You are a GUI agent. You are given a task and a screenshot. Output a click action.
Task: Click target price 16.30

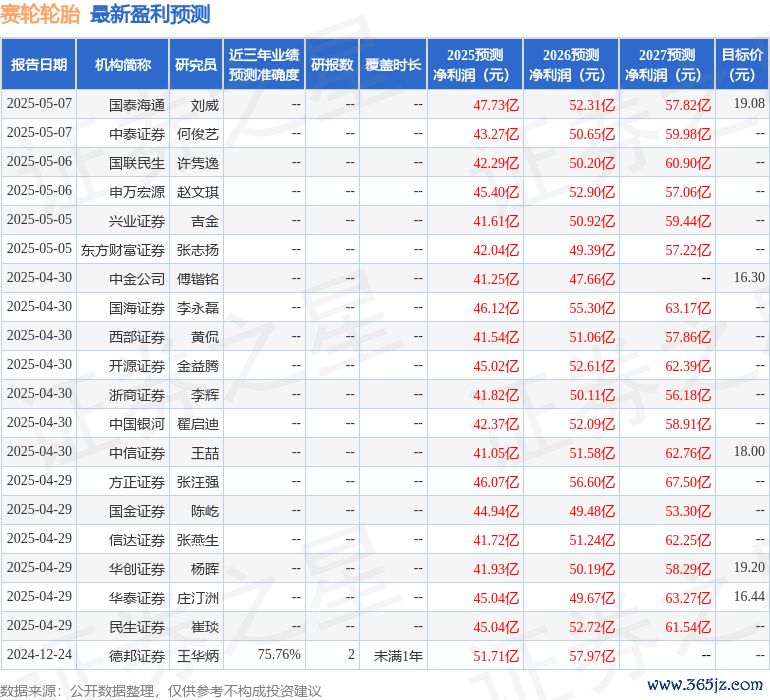coord(749,277)
